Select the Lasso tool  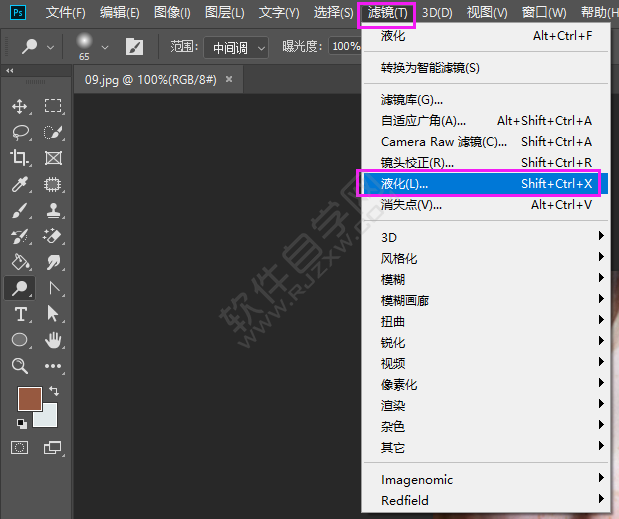pyautogui.click(x=20, y=133)
